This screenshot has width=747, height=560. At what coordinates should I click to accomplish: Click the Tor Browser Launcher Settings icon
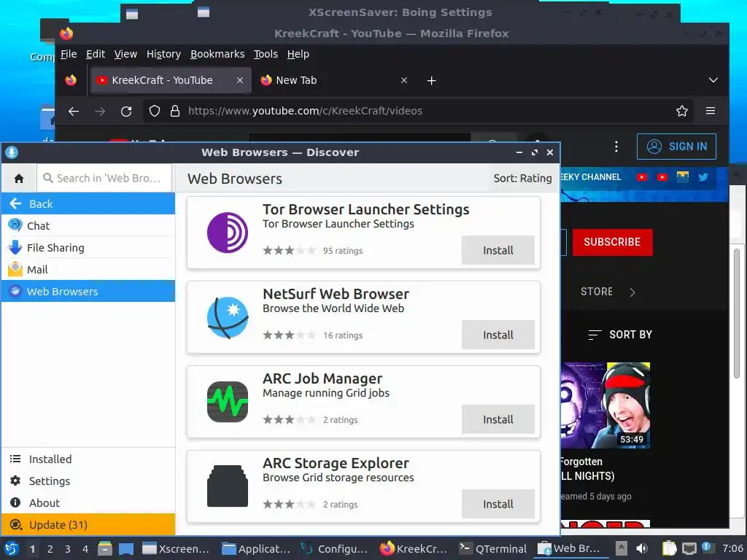click(x=228, y=233)
